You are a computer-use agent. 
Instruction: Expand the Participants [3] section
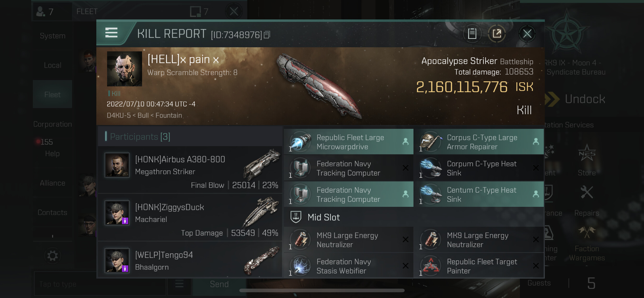(190, 137)
